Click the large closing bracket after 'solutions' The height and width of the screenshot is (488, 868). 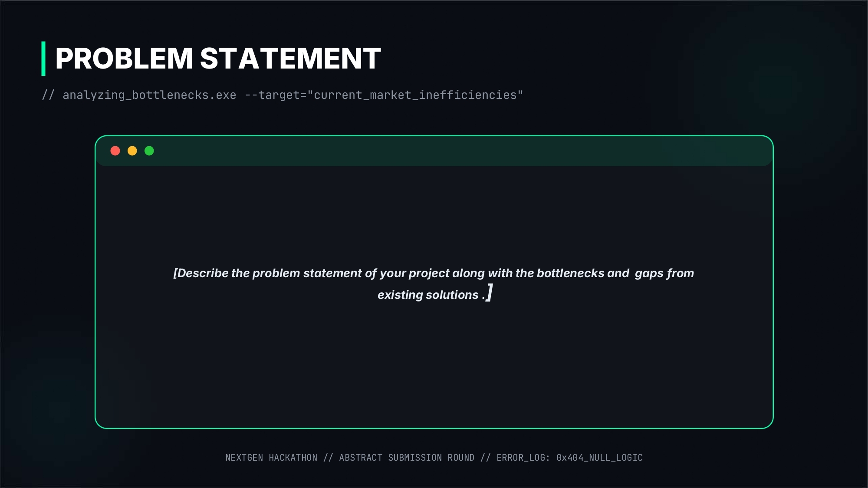[490, 293]
